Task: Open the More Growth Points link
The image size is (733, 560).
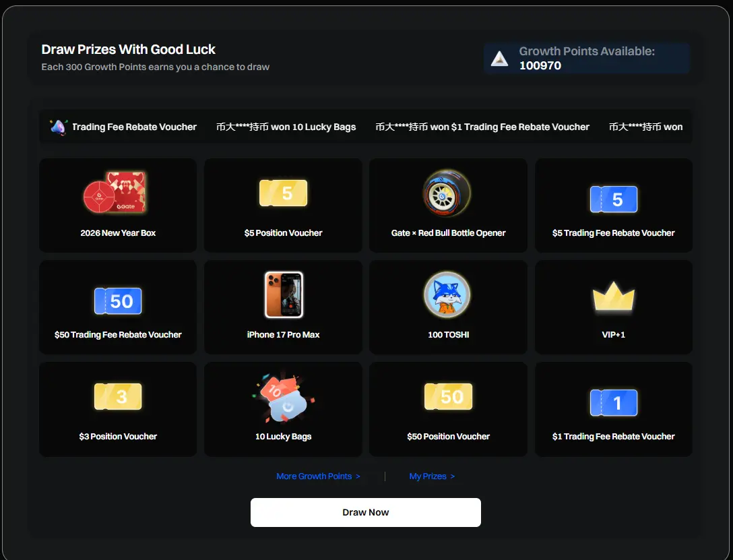Action: click(x=318, y=476)
